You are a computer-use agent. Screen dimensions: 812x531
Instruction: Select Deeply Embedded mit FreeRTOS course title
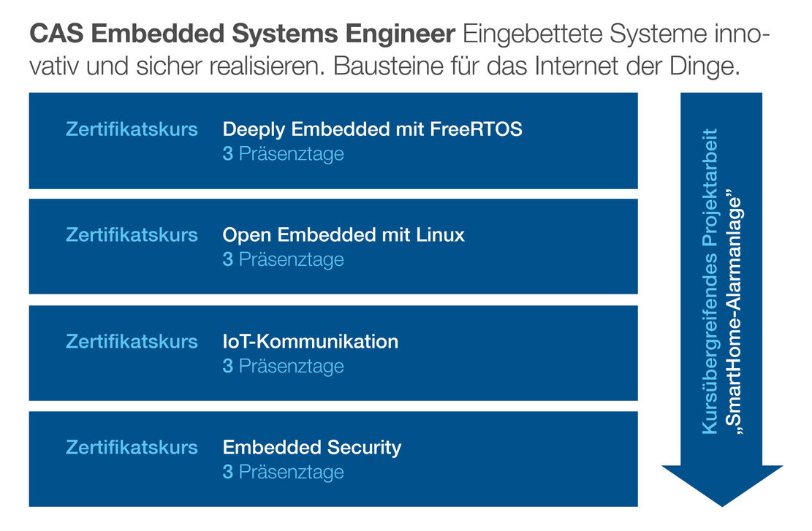tap(372, 130)
